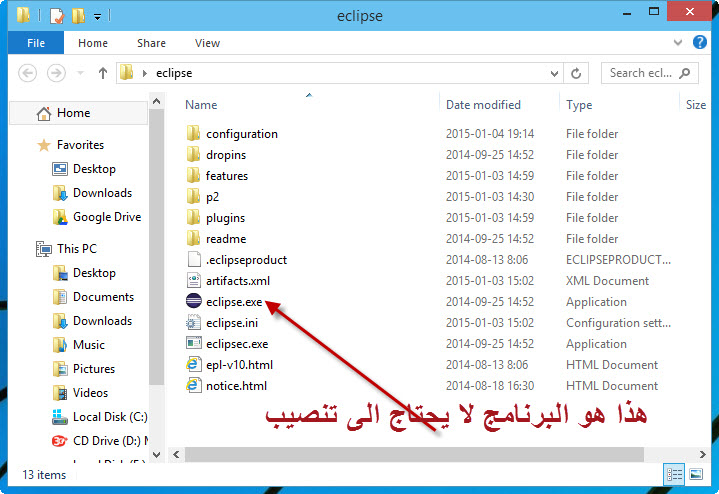Select the notice.html file name
This screenshot has height=494, width=719.
pyautogui.click(x=237, y=386)
